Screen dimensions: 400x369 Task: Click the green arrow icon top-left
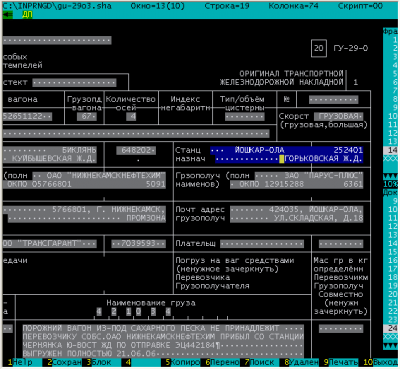[8, 15]
